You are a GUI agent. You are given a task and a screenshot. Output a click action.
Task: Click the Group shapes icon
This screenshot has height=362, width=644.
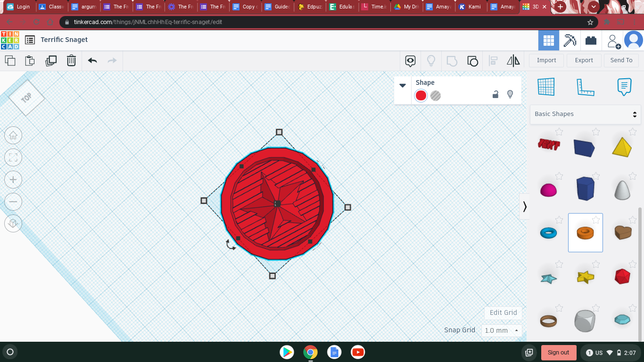452,60
